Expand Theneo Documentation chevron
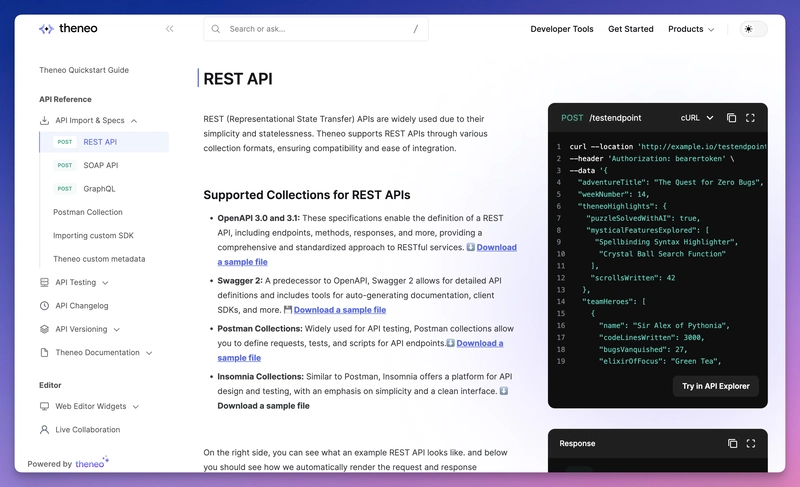 click(x=149, y=353)
